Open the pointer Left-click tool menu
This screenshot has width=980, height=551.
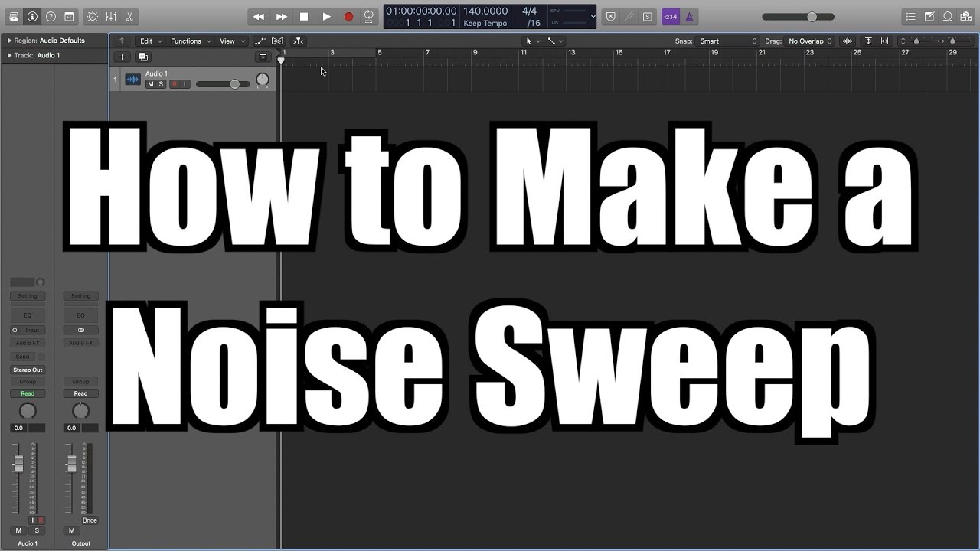click(532, 41)
